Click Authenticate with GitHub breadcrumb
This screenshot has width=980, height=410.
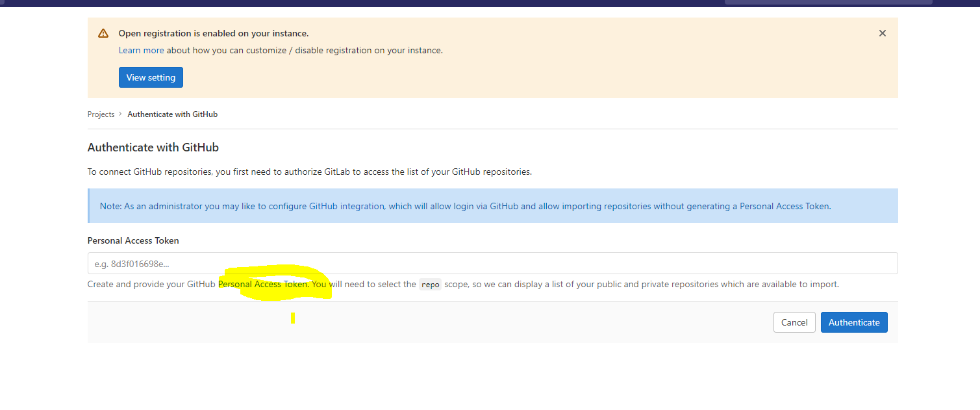(x=172, y=114)
